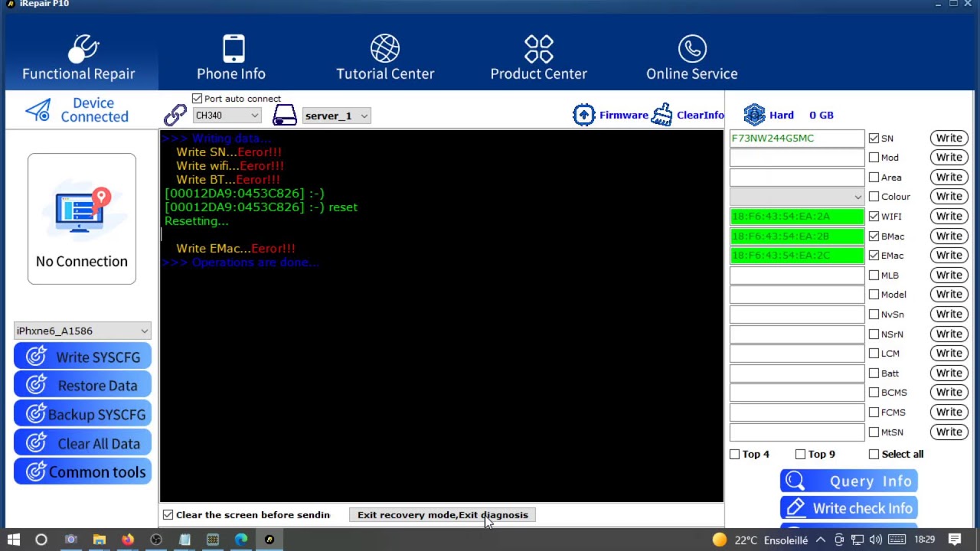Click the chain link port icon
The width and height of the screenshot is (980, 551).
175,115
